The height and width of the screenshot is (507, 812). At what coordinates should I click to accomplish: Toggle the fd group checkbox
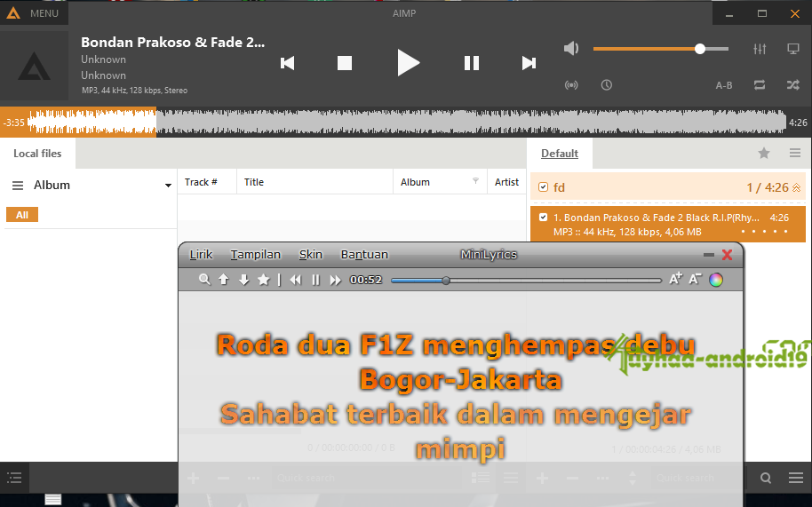pyautogui.click(x=543, y=186)
